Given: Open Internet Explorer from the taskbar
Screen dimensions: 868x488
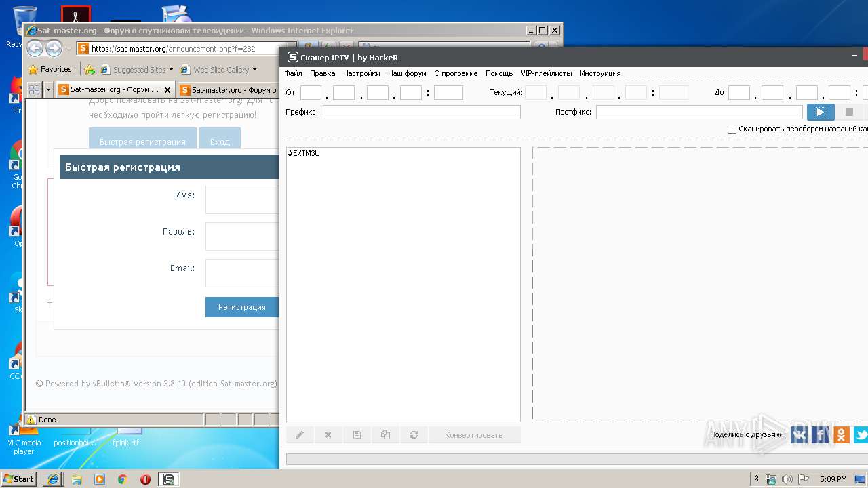Looking at the screenshot, I should point(53,479).
